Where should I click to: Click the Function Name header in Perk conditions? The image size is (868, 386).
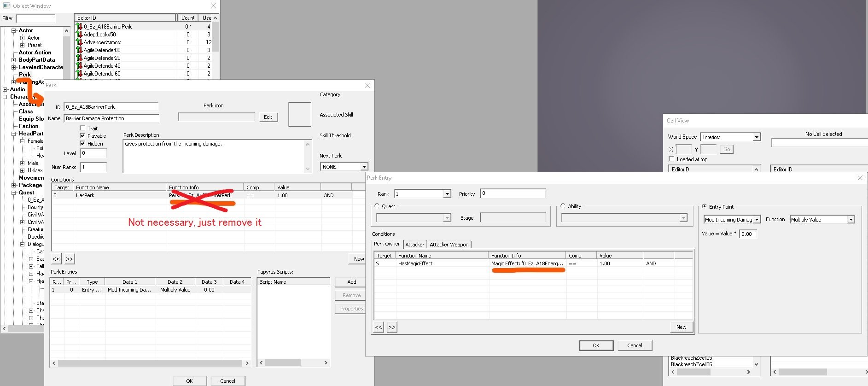click(120, 187)
